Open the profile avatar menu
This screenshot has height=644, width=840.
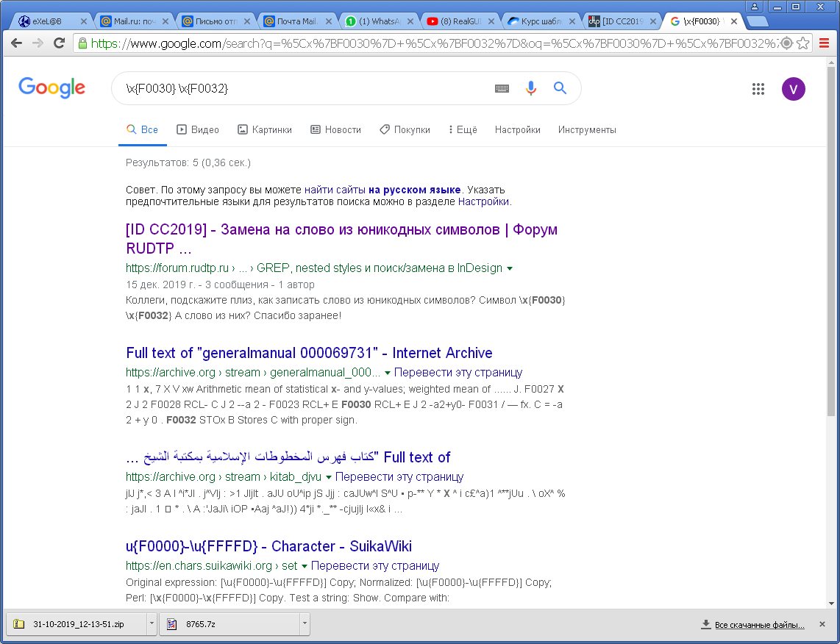point(793,89)
